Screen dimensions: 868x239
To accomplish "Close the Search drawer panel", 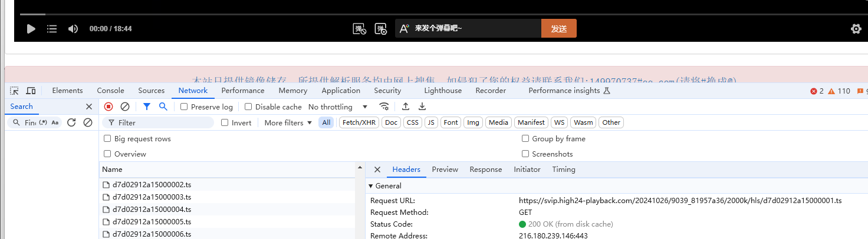I will coord(89,107).
